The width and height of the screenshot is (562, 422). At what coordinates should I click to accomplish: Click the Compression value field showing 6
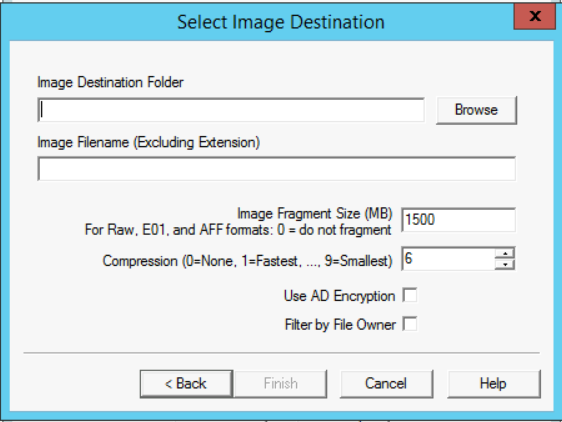click(448, 259)
